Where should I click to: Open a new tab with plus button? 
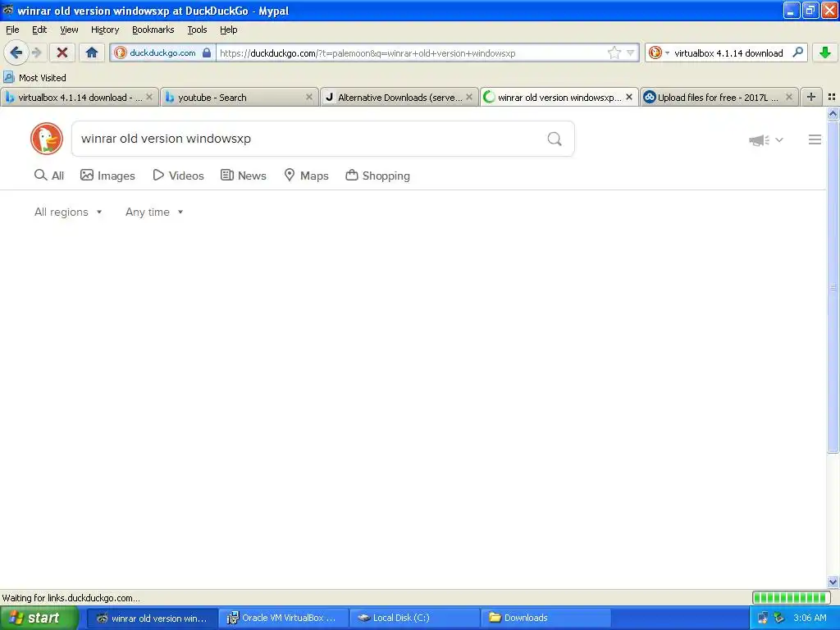pos(811,97)
